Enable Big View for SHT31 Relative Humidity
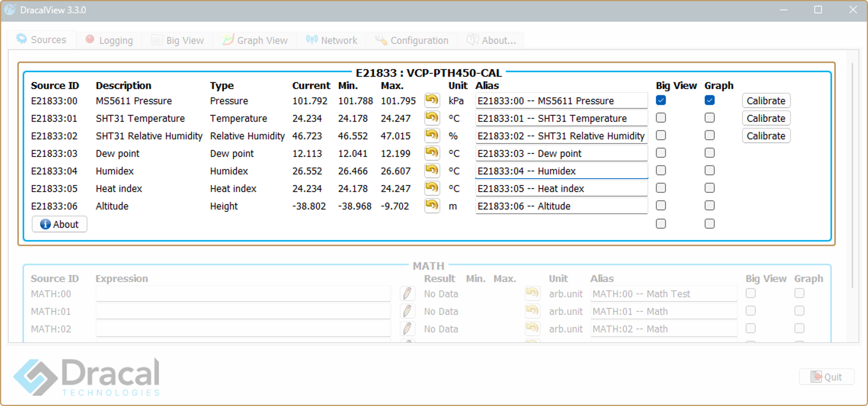 click(661, 135)
